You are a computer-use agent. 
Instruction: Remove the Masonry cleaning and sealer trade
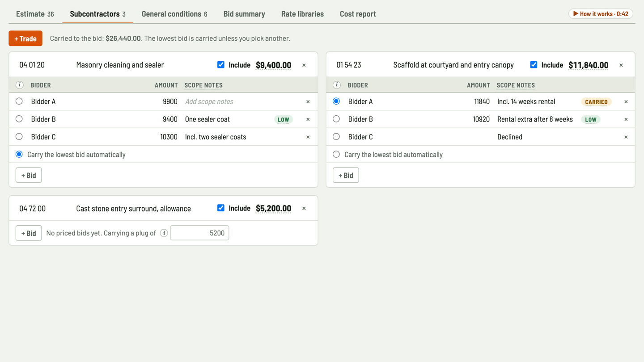pos(304,65)
